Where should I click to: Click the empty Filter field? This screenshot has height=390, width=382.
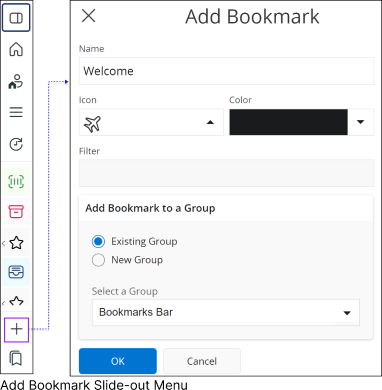click(226, 173)
